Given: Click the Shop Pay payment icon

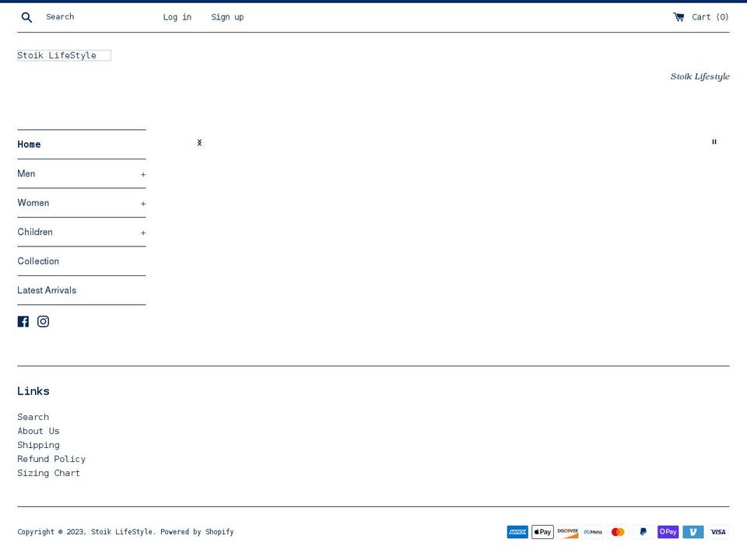Looking at the screenshot, I should point(668,532).
